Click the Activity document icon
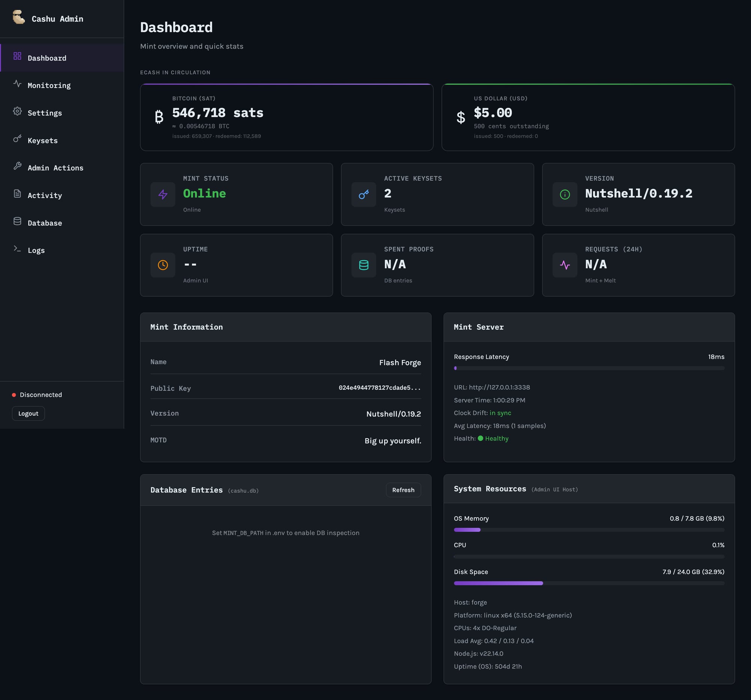This screenshot has width=751, height=700. tap(17, 195)
